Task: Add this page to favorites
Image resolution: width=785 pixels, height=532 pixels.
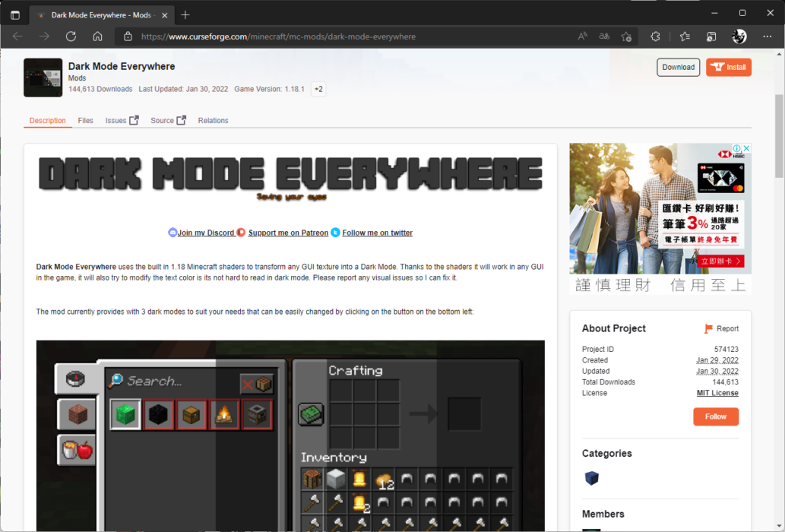Action: tap(626, 36)
